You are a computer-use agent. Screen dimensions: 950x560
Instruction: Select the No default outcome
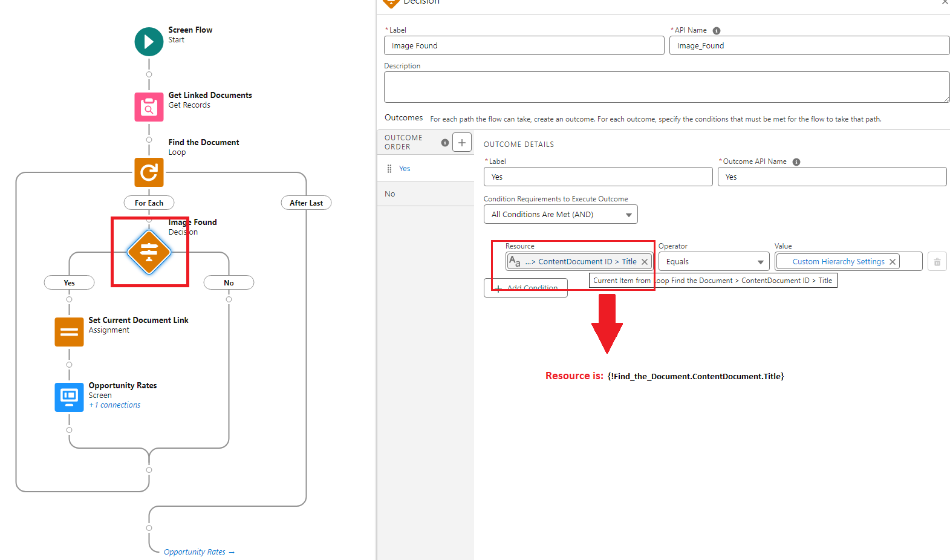click(x=390, y=194)
